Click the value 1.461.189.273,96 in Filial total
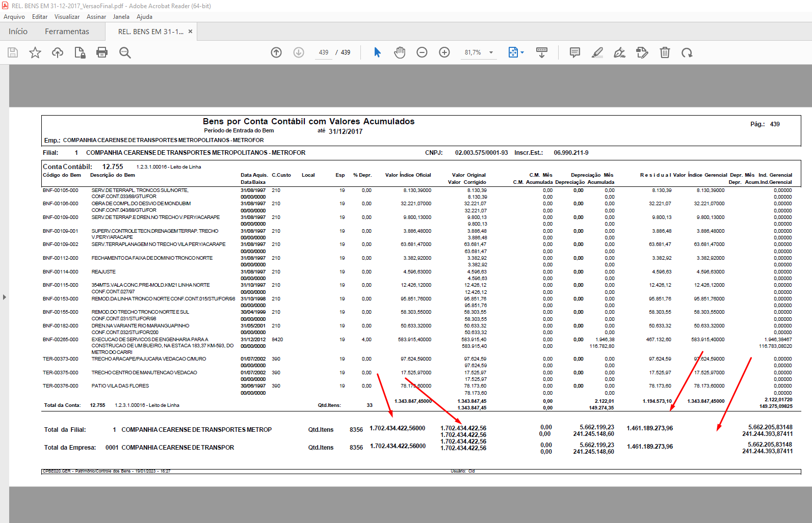Image resolution: width=812 pixels, height=523 pixels. point(649,428)
